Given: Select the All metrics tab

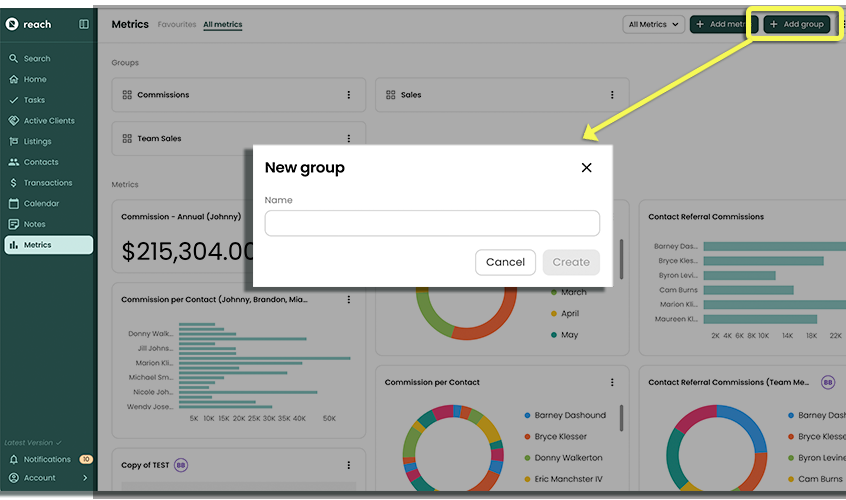Looking at the screenshot, I should 222,24.
